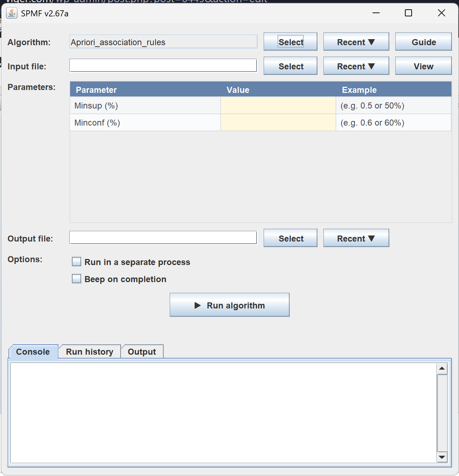The image size is (459, 476).
Task: Open the algorithm Guide
Action: coord(423,42)
